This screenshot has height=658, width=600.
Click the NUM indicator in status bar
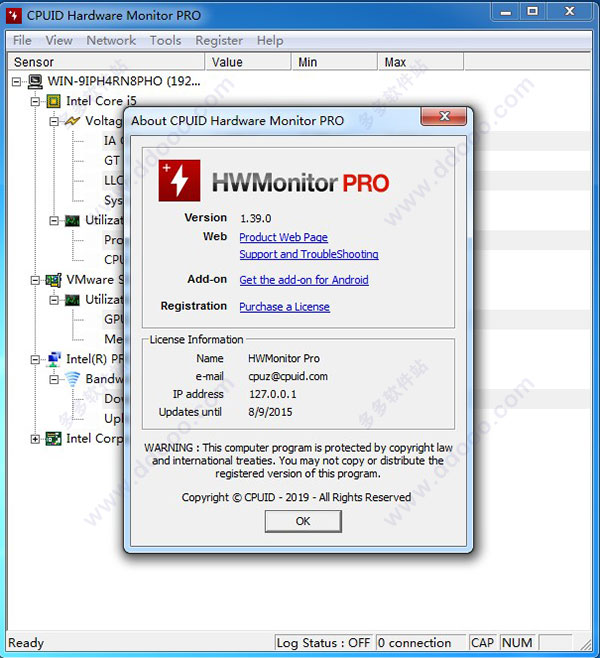click(517, 643)
